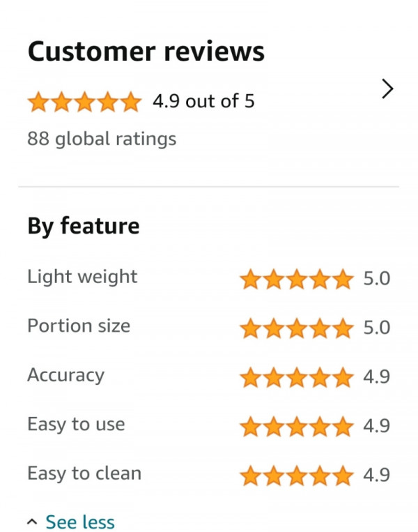Open the reviews detail chevron arrow
Viewport: 418px width, 532px height.
[387, 89]
